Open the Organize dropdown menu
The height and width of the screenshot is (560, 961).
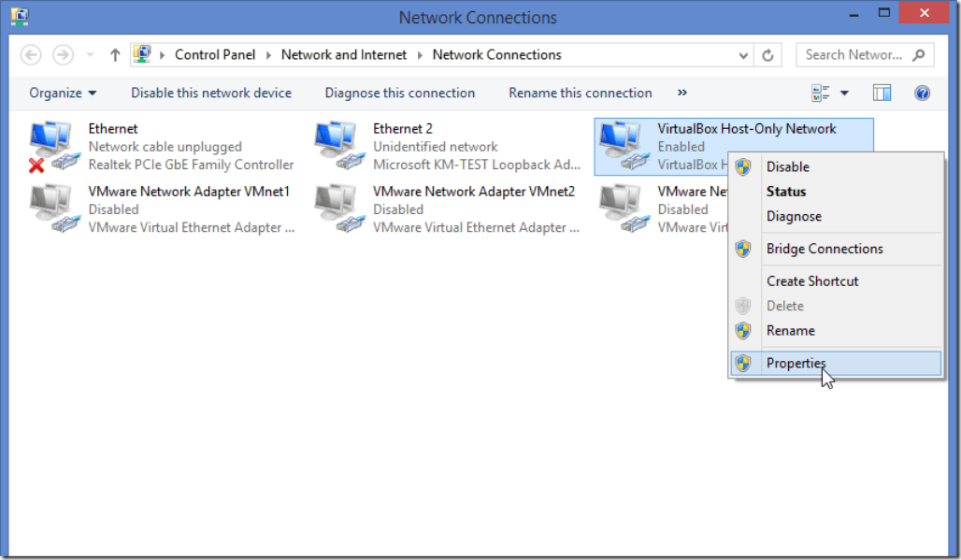[x=63, y=93]
